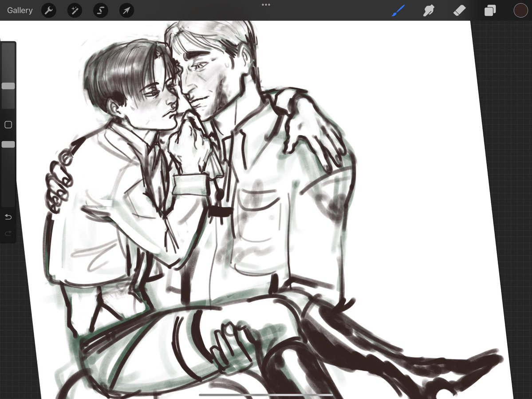Image resolution: width=532 pixels, height=399 pixels.
Task: Select the Eraser tool
Action: pyautogui.click(x=459, y=11)
